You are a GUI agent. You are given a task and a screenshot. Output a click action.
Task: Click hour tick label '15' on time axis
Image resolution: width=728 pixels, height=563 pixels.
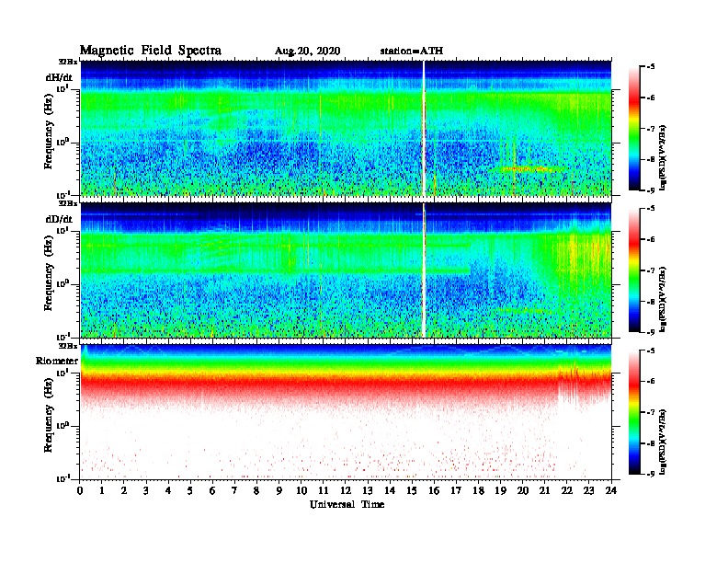click(412, 490)
